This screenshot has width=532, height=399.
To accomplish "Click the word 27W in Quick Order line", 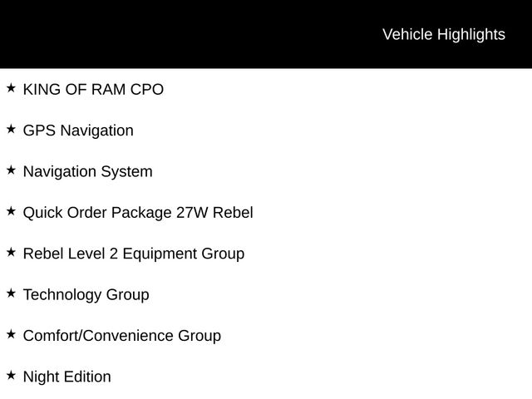I will tap(192, 213).
